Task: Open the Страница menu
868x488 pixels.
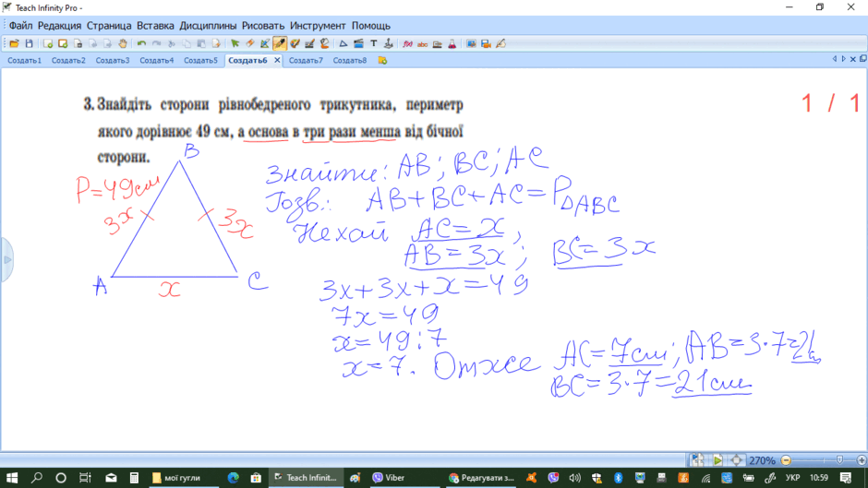Action: tap(109, 26)
